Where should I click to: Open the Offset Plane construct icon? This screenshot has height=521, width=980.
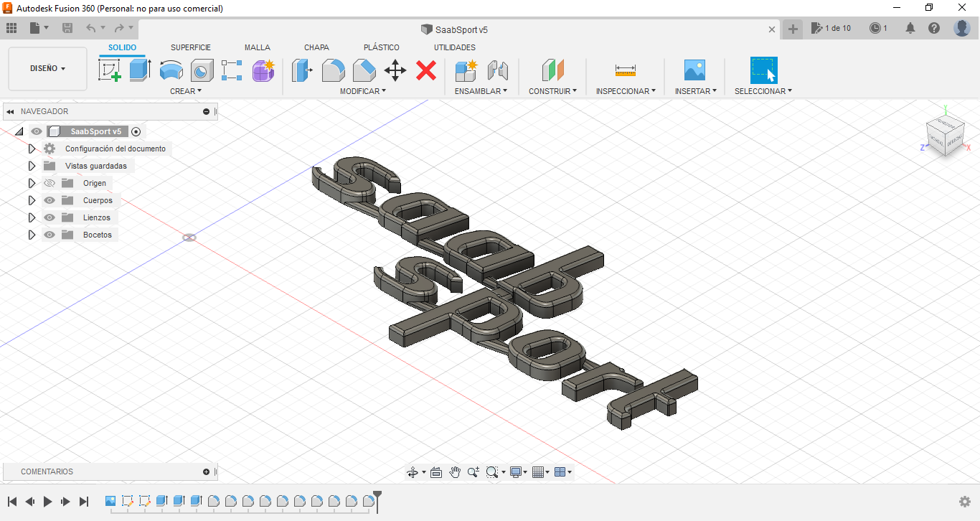point(552,70)
